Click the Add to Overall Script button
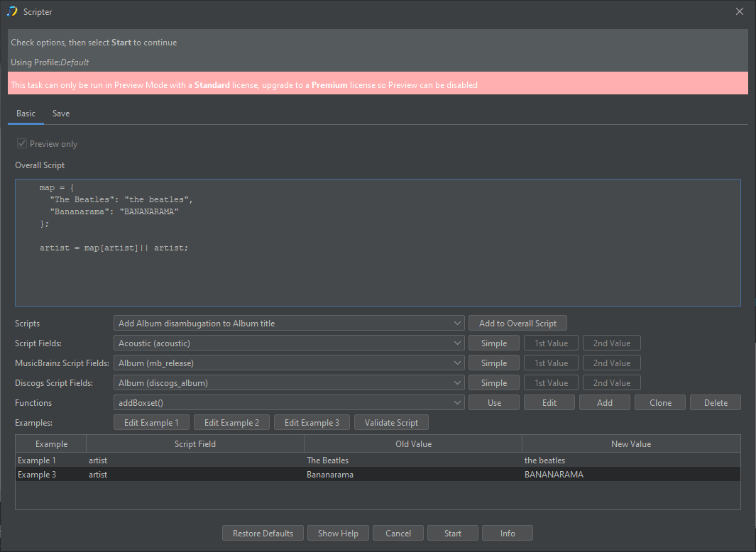This screenshot has height=552, width=756. (517, 324)
